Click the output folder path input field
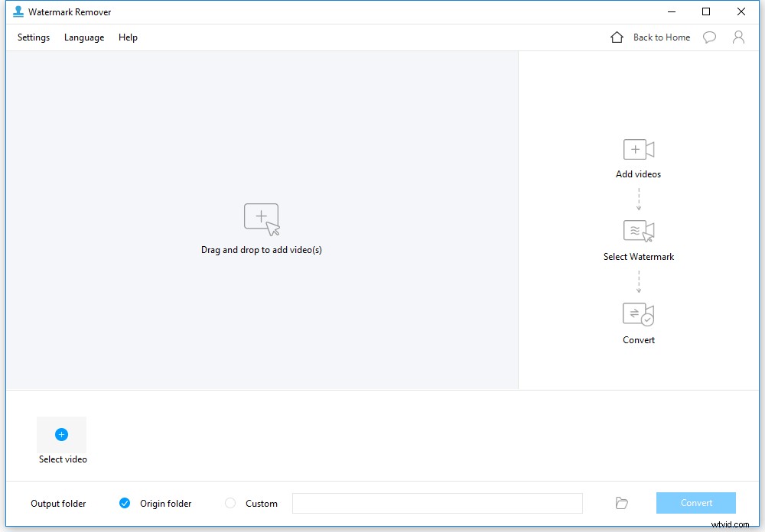The width and height of the screenshot is (765, 532). coord(437,503)
